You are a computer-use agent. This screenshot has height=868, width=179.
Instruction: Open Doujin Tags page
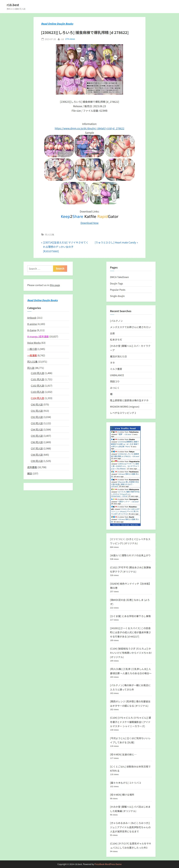(x=116, y=284)
